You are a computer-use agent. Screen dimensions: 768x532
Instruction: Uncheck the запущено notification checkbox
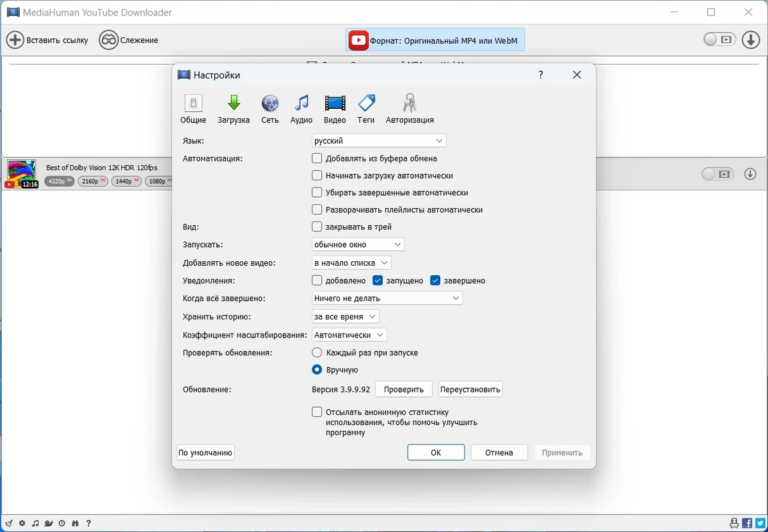(378, 280)
